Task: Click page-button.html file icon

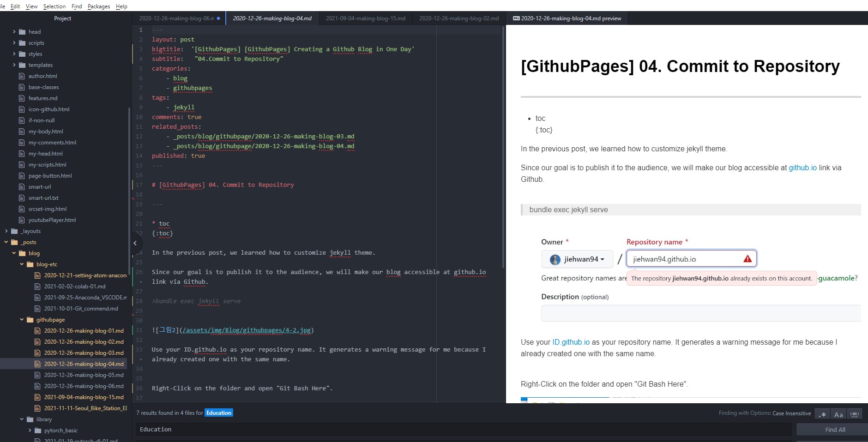Action: tap(22, 176)
